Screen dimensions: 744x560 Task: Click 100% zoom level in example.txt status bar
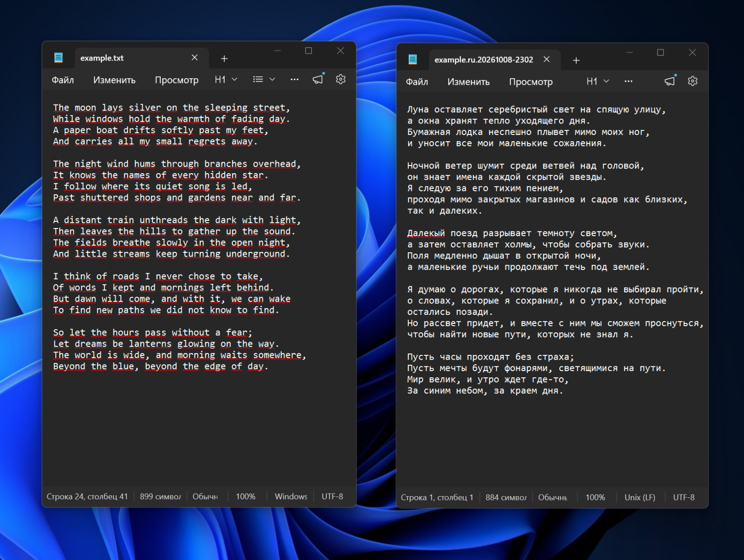click(246, 497)
